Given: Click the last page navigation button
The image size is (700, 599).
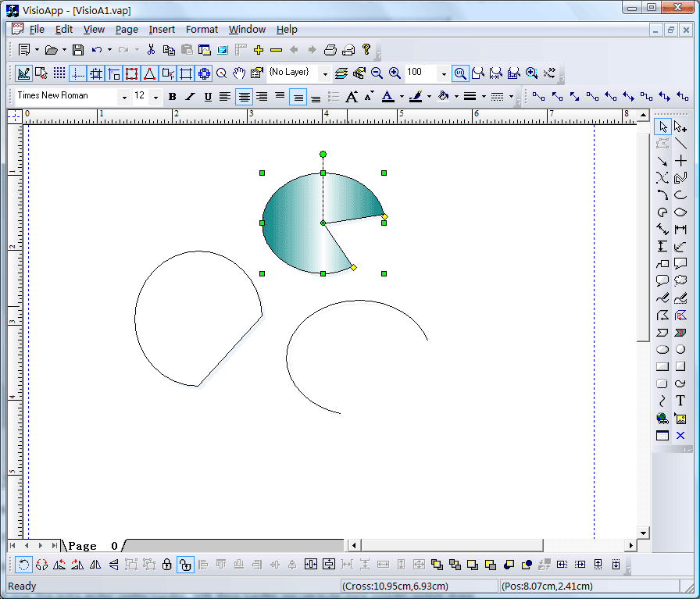Looking at the screenshot, I should coord(55,545).
